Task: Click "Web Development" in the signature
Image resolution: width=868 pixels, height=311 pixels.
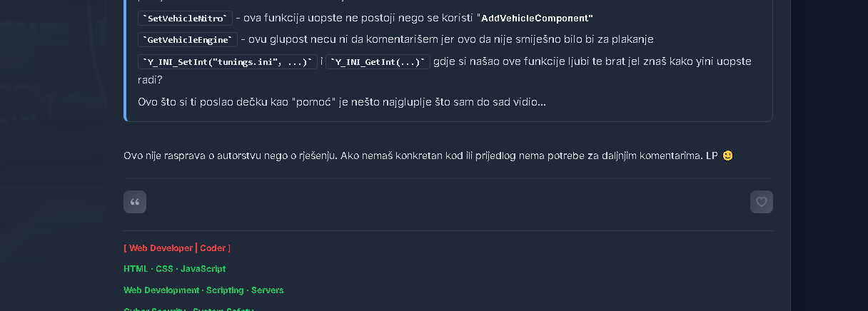Action: (161, 290)
